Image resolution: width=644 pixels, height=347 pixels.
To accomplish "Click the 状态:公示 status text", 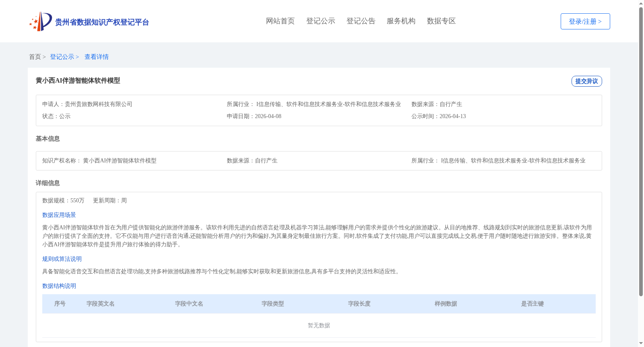I will (56, 116).
